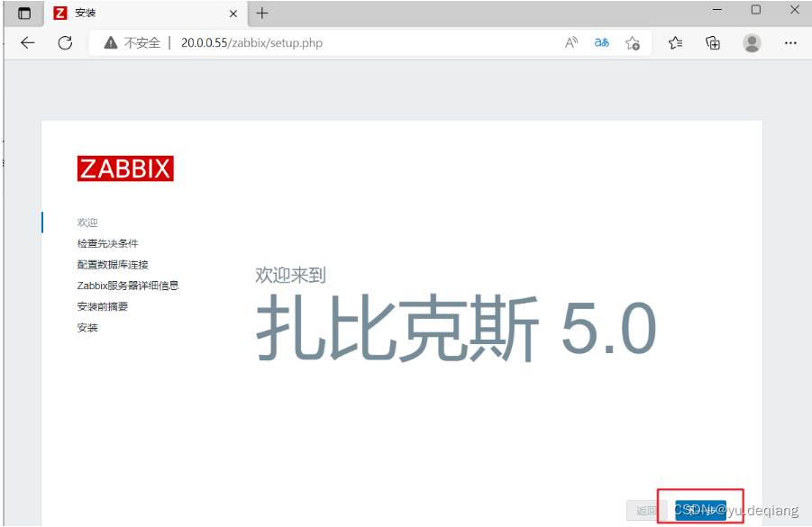Select the Zabbix服务器详细信息 step
This screenshot has width=812, height=527.
(x=128, y=286)
